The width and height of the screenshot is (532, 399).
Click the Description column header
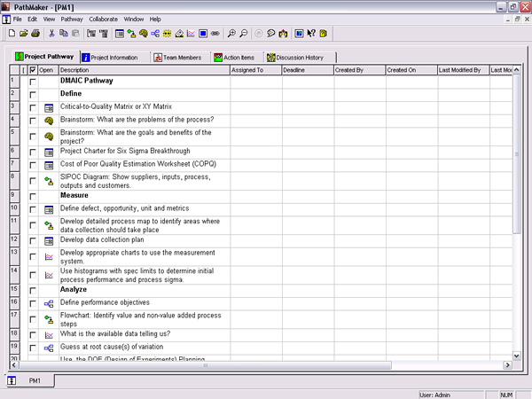coord(145,70)
